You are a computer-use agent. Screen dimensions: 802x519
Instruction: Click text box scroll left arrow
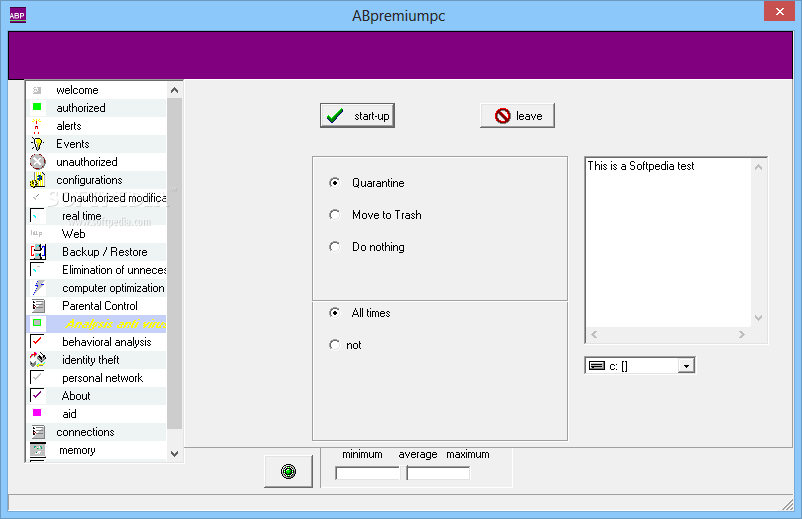(594, 334)
